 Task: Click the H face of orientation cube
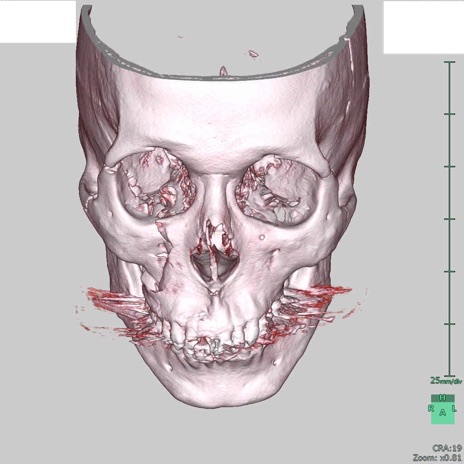coord(443,398)
